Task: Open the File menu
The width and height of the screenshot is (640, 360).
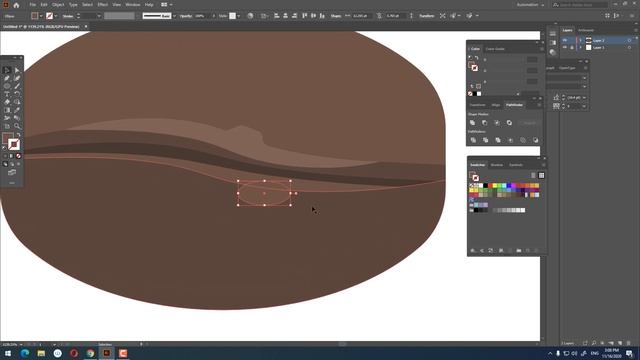Action: click(32, 5)
